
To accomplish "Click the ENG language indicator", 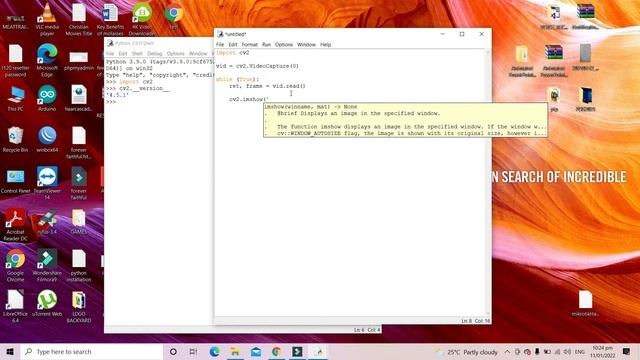I will [580, 352].
